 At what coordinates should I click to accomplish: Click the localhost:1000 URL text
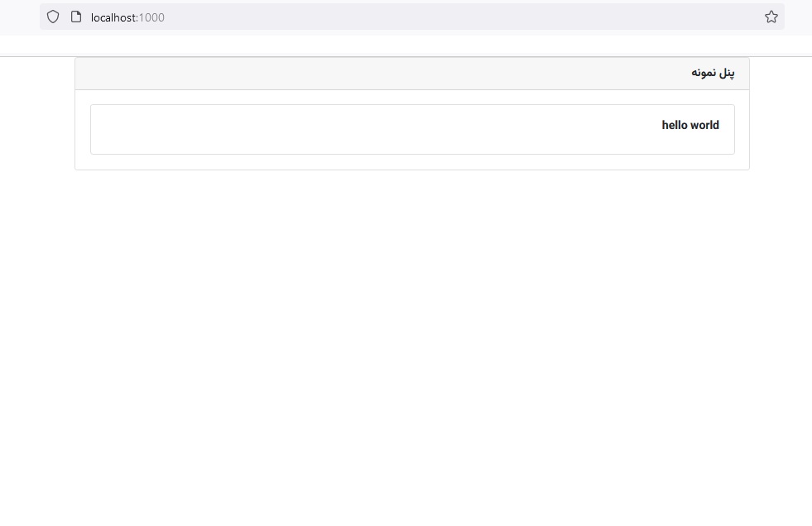127,17
